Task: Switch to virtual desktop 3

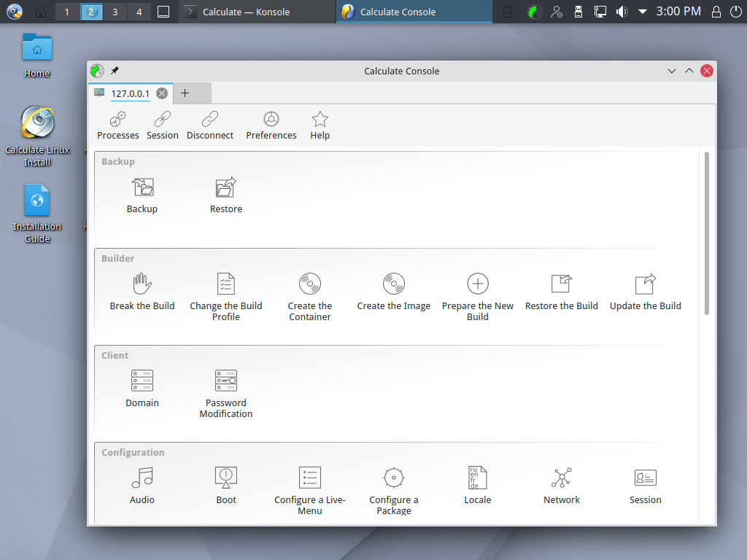Action: pos(115,12)
